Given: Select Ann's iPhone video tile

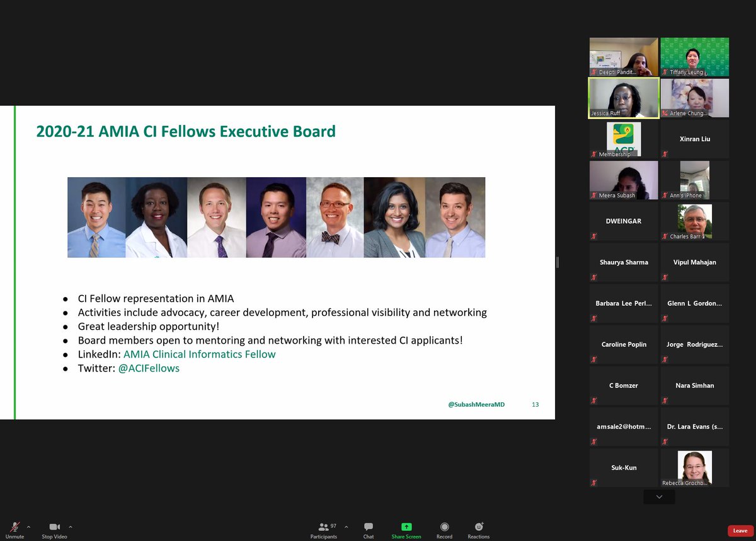Looking at the screenshot, I should 695,180.
